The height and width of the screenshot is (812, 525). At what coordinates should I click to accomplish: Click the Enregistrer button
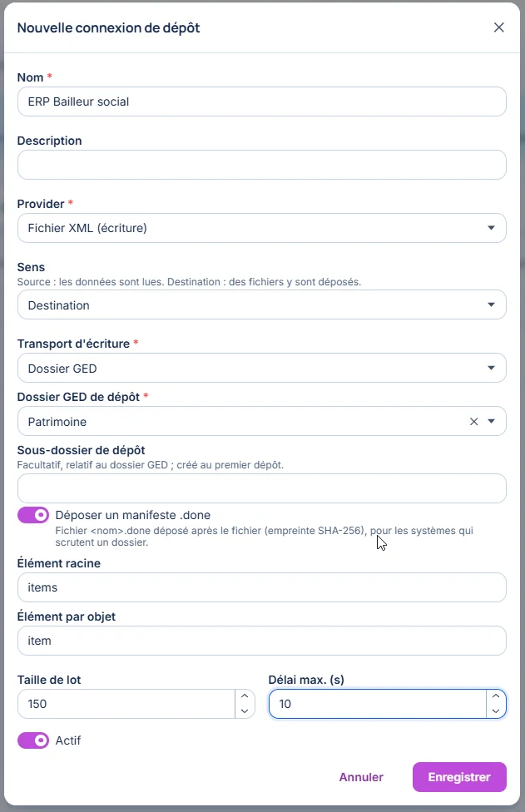(x=459, y=777)
